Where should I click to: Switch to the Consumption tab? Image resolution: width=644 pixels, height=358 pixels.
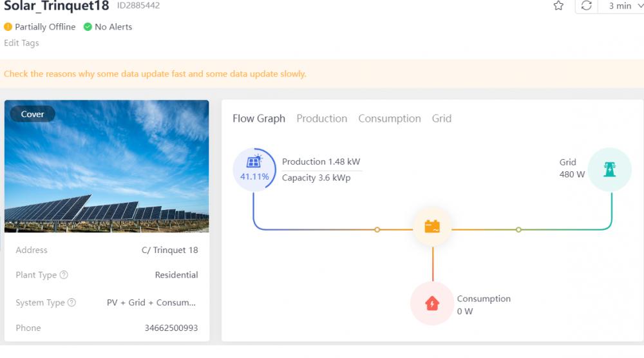point(390,118)
